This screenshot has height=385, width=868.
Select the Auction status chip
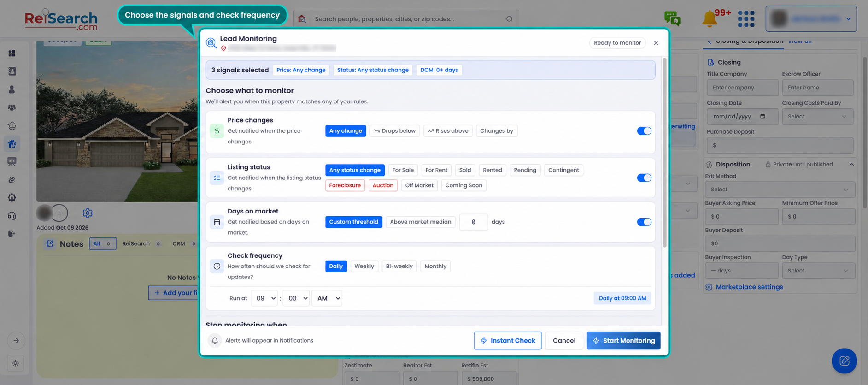[x=383, y=185]
